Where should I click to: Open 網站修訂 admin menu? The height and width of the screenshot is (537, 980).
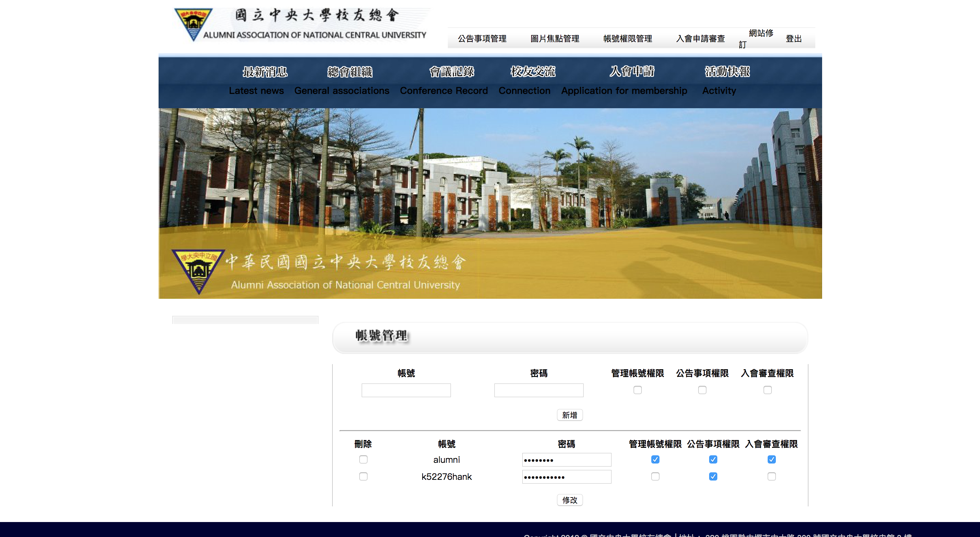pos(756,38)
